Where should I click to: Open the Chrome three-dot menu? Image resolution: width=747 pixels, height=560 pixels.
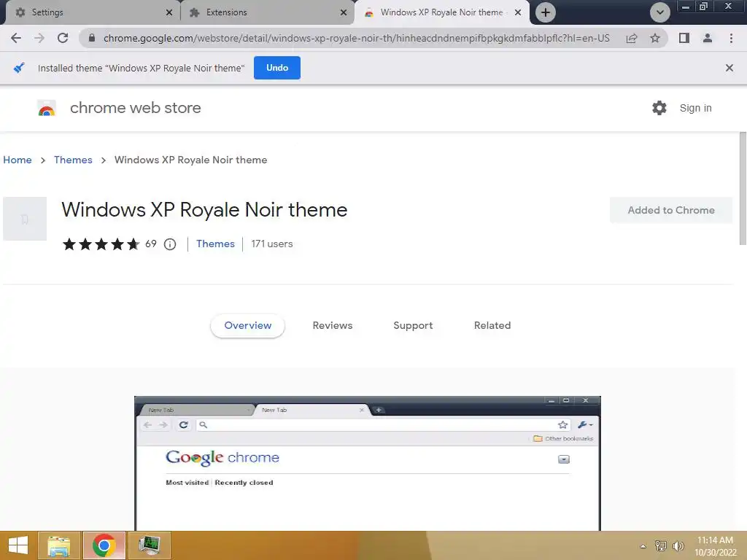[731, 38]
